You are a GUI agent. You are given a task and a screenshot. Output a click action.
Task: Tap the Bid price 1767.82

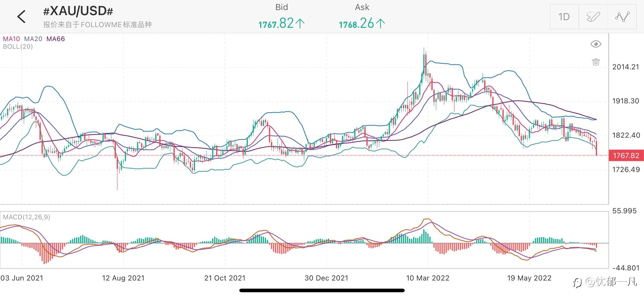281,24
